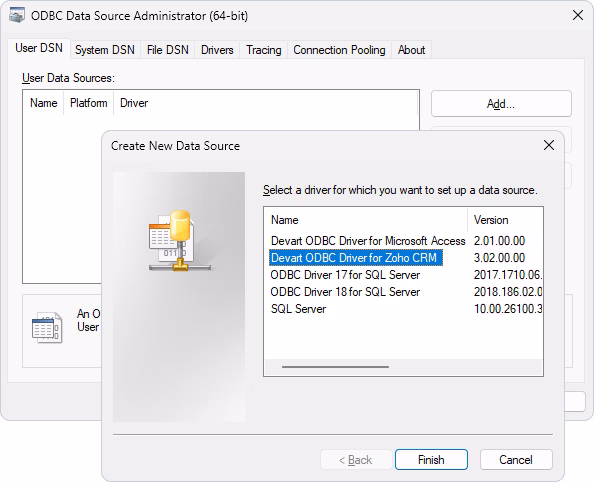Cancel the Create New Data Source dialog
Image resolution: width=594 pixels, height=482 pixels.
[516, 460]
